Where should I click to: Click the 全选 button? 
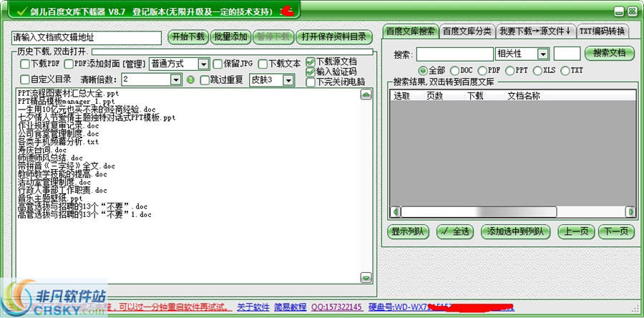pyautogui.click(x=455, y=232)
